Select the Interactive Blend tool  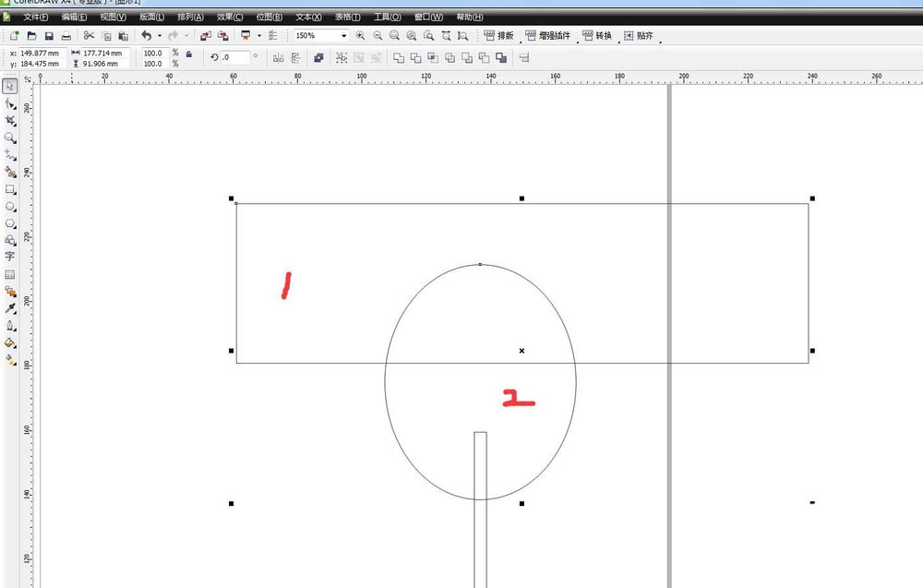pos(10,292)
